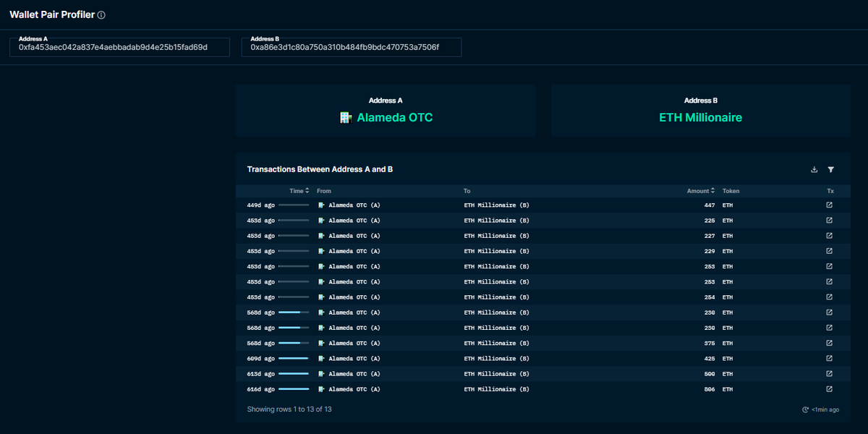Click the Tx column header
Screen dimensions: 868x434
click(x=830, y=191)
